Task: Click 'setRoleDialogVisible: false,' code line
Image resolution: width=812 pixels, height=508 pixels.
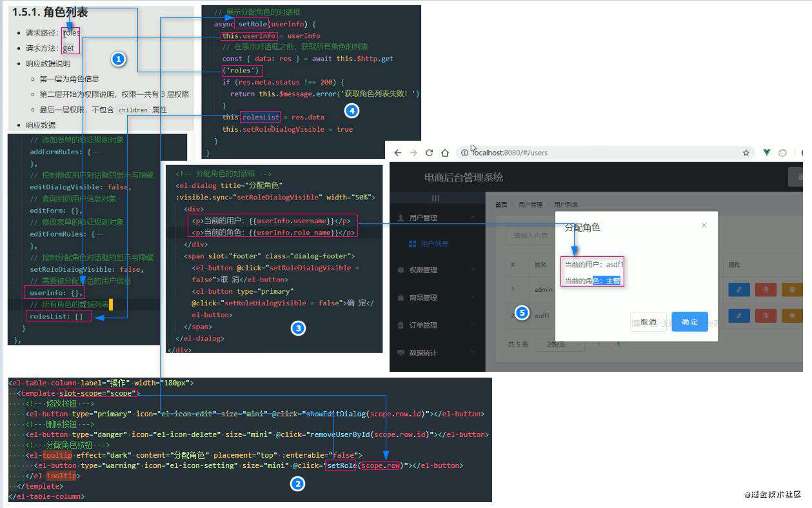Action: [86, 269]
